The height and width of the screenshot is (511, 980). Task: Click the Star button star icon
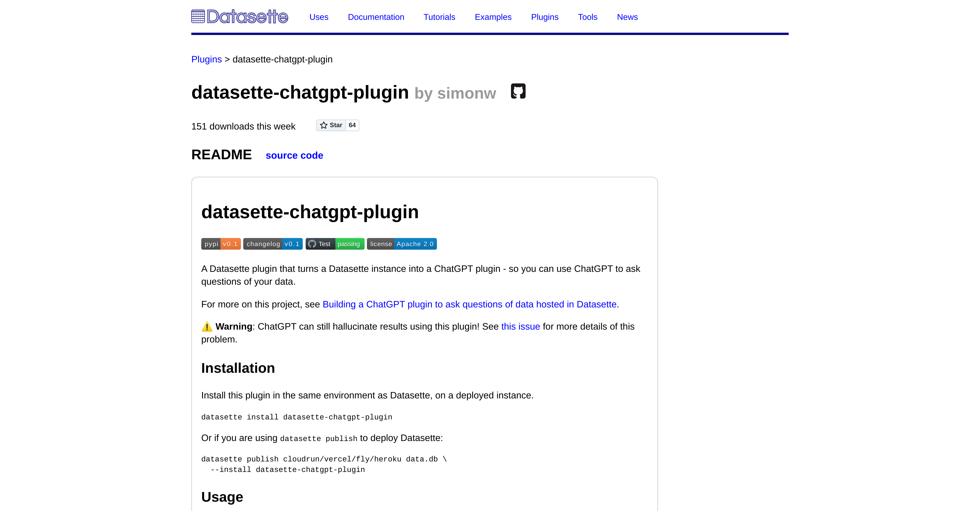pos(323,125)
